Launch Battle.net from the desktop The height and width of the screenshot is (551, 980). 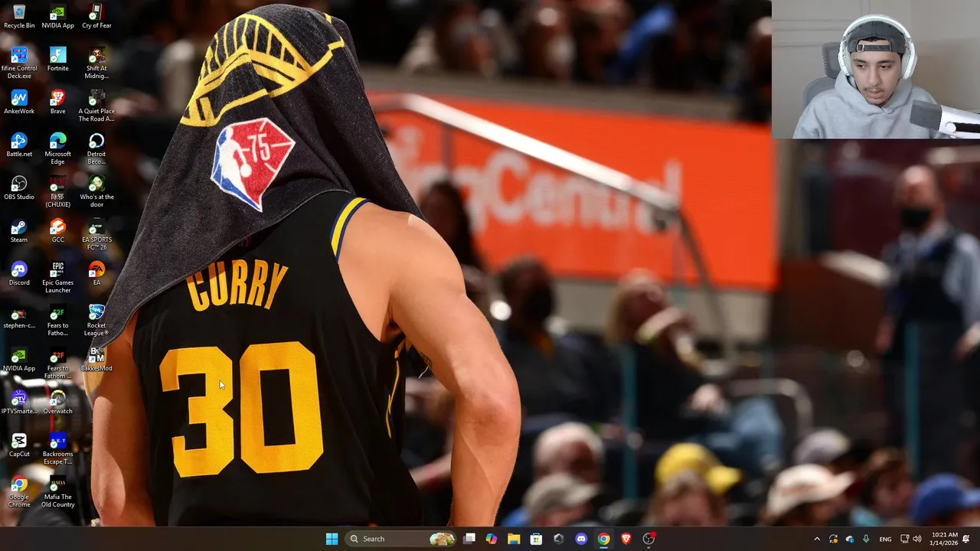coord(19,145)
